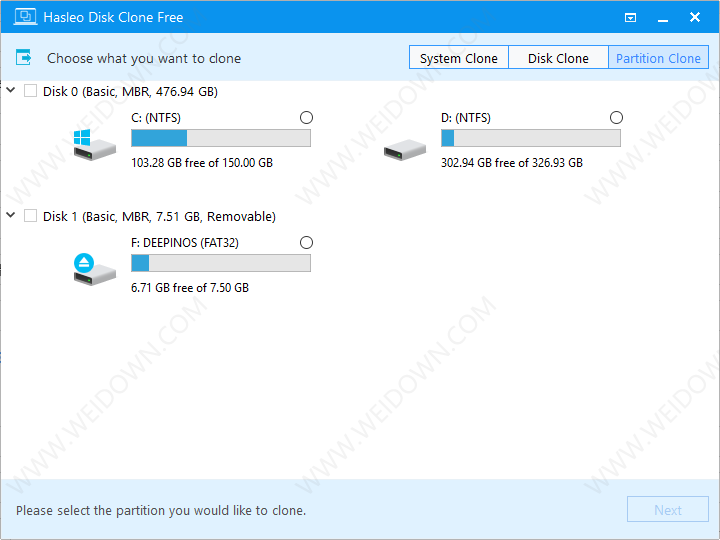This screenshot has height=540, width=720.
Task: Close the Hasleo Disk Clone window
Action: (x=695, y=17)
